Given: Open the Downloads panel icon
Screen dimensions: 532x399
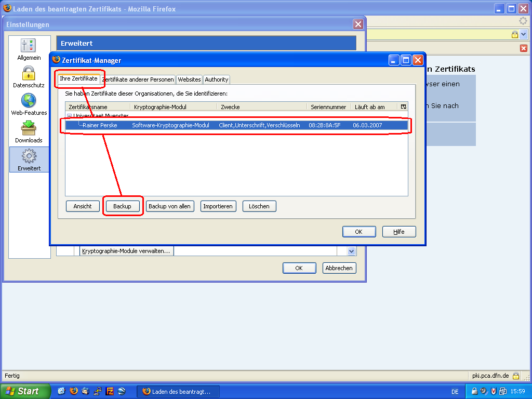Looking at the screenshot, I should (x=29, y=132).
